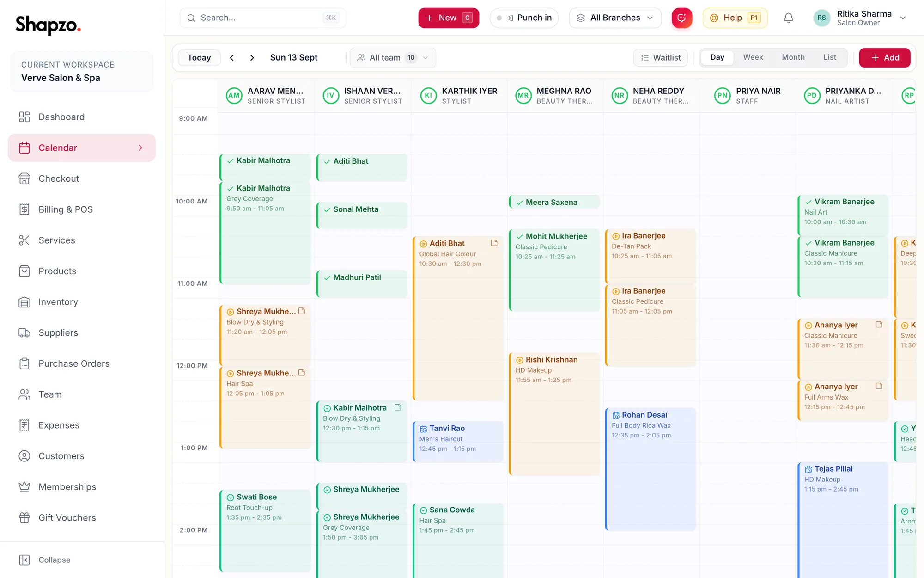Open the Current Workspace Verve Salon selector

tap(82, 72)
